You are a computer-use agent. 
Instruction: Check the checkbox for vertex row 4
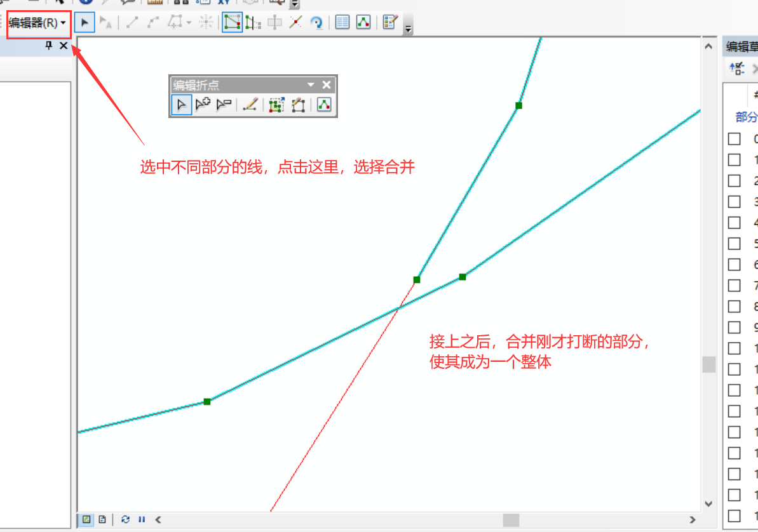pyautogui.click(x=734, y=223)
